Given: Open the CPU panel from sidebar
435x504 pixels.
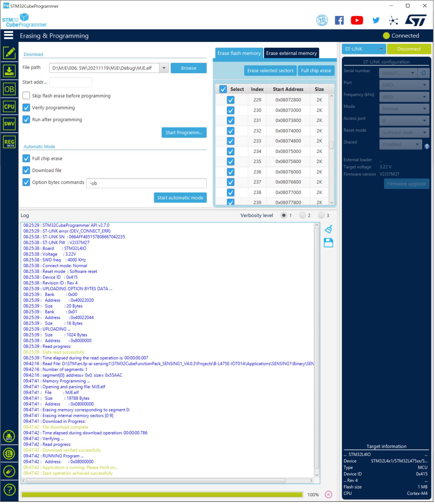Looking at the screenshot, I should tap(9, 107).
